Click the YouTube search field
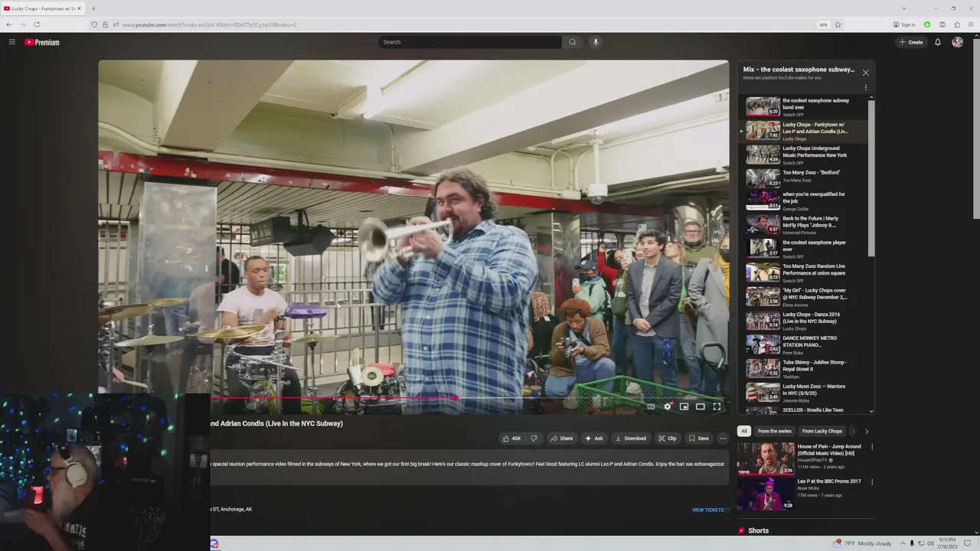Screen dimensions: 980x551 [469, 42]
